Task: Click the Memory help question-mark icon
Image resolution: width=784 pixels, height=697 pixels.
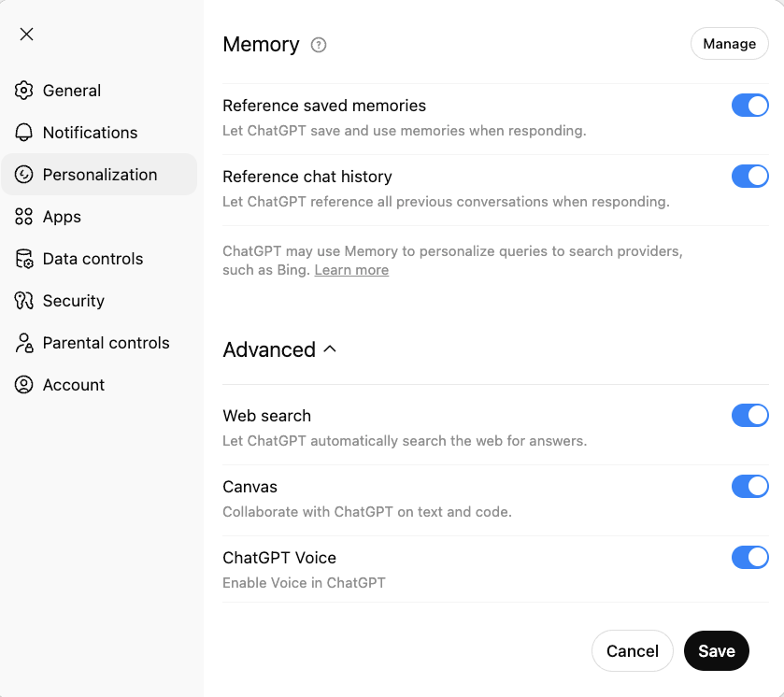Action: 319,45
